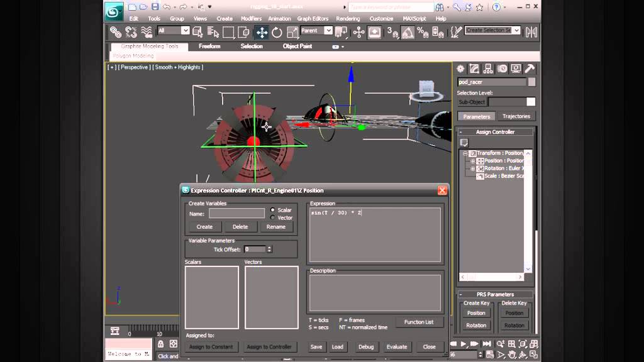Image resolution: width=644 pixels, height=362 pixels.
Task: Expand the Position track node
Action: point(473,161)
